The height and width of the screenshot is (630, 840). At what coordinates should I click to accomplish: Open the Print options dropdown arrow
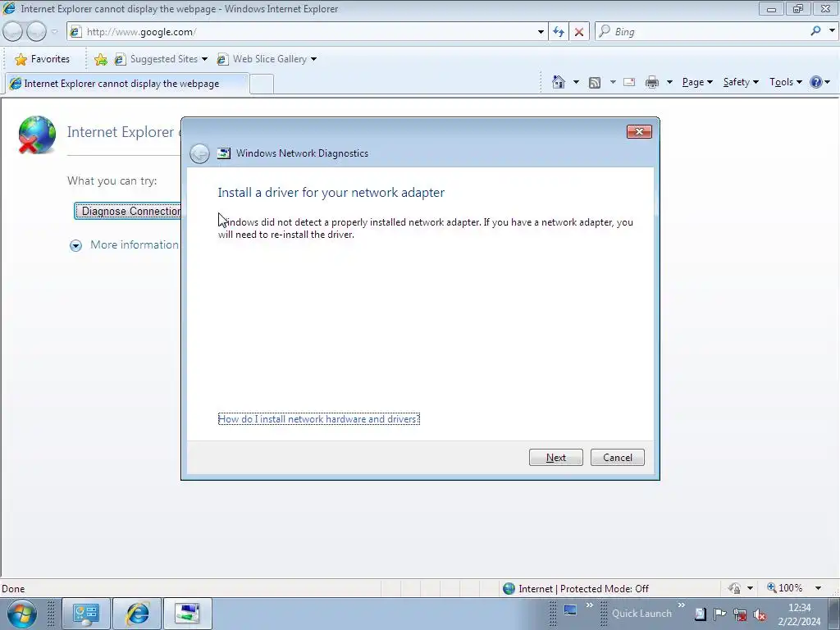[x=669, y=82]
